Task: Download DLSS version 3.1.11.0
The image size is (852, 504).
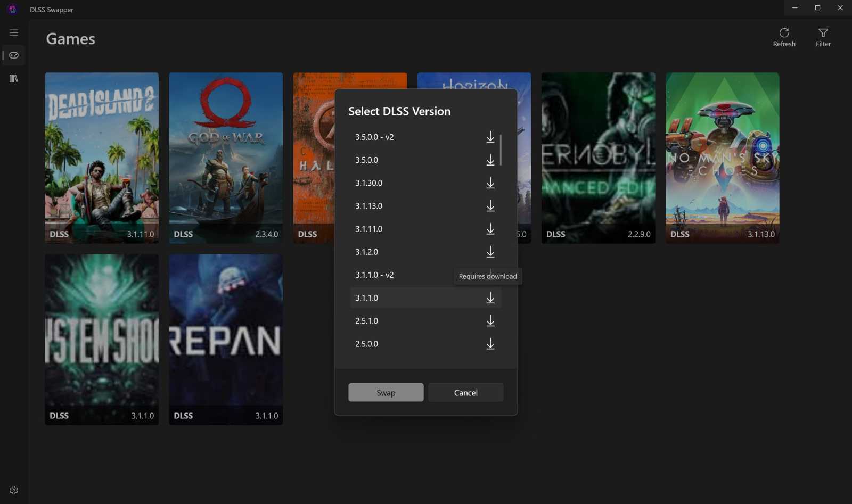Action: (490, 229)
